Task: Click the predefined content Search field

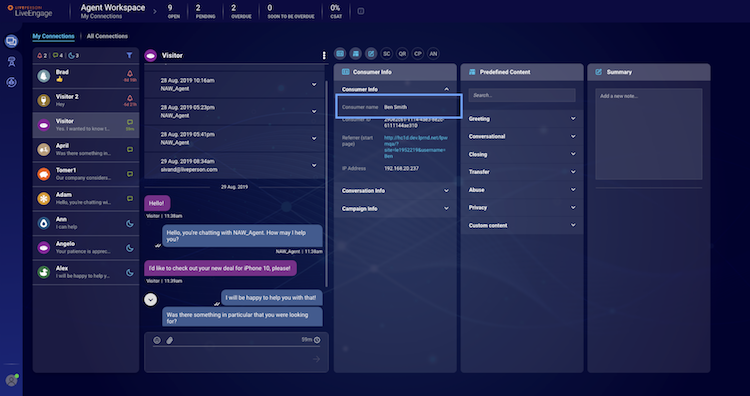Action: tap(522, 95)
